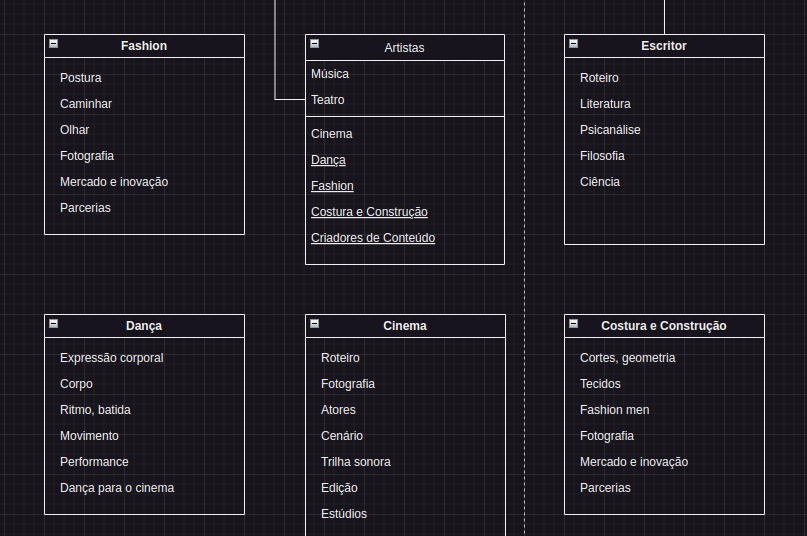Click the Trilha sonora item in Cinema
The height and width of the screenshot is (536, 807).
click(x=355, y=462)
